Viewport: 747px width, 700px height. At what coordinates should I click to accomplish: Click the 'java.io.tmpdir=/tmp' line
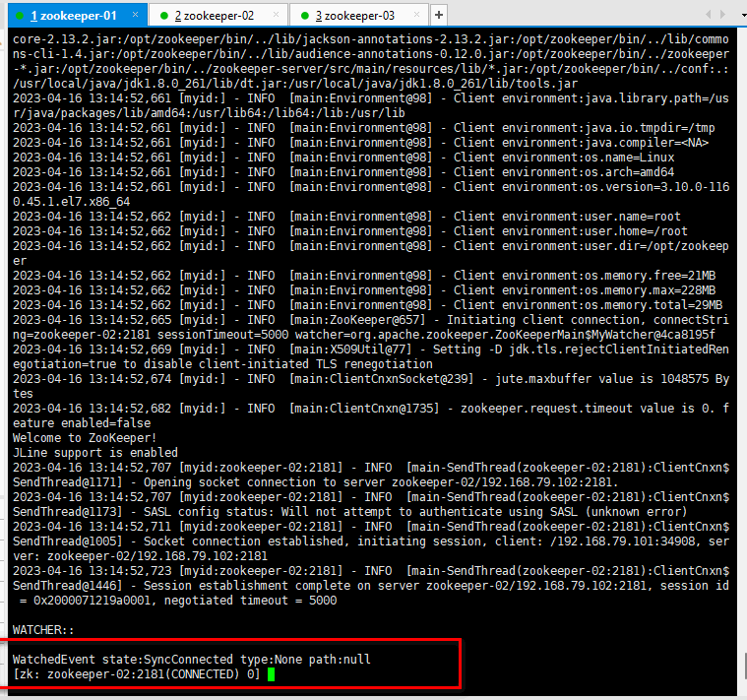(364, 128)
